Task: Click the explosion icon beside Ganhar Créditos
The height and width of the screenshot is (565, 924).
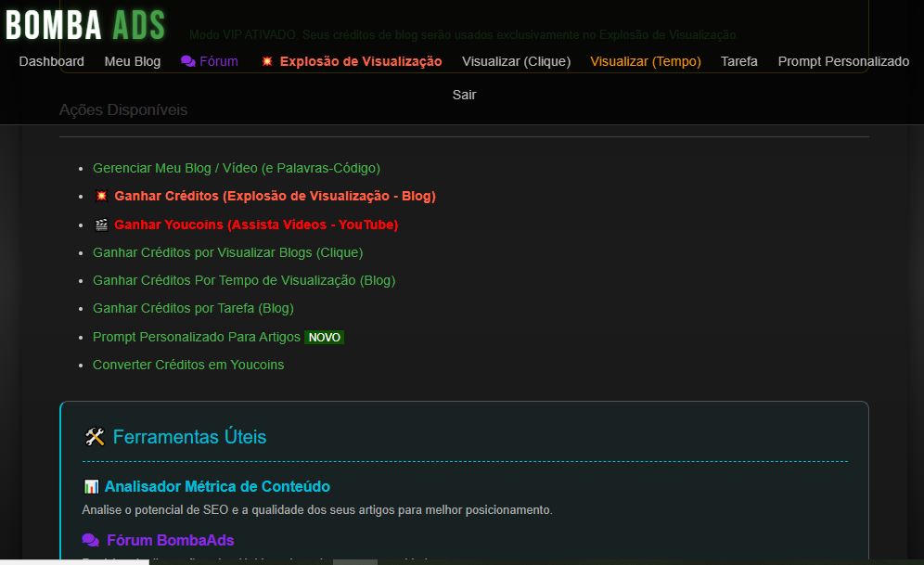Action: 100,196
